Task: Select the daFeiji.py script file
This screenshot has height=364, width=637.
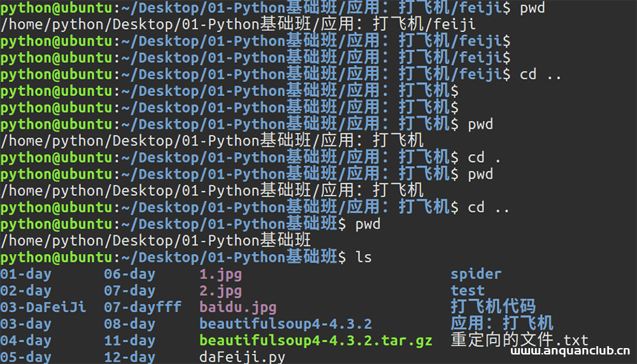Action: click(242, 357)
